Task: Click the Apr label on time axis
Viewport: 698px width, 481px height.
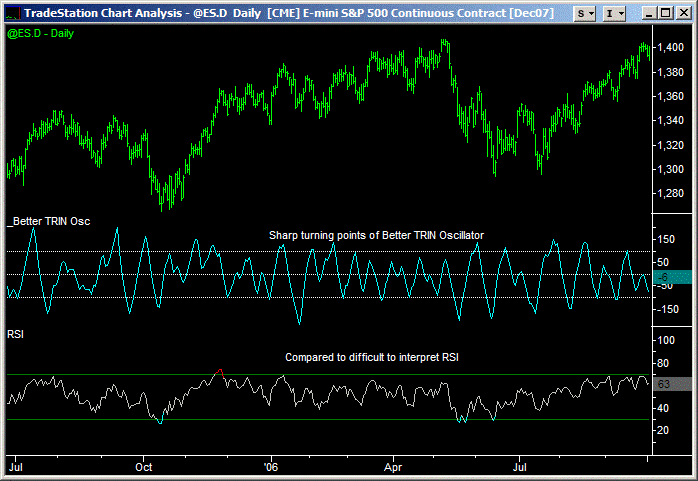Action: (393, 467)
